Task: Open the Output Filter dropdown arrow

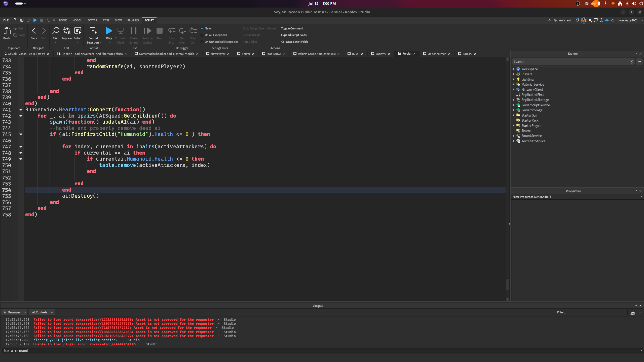Action: 625,312
